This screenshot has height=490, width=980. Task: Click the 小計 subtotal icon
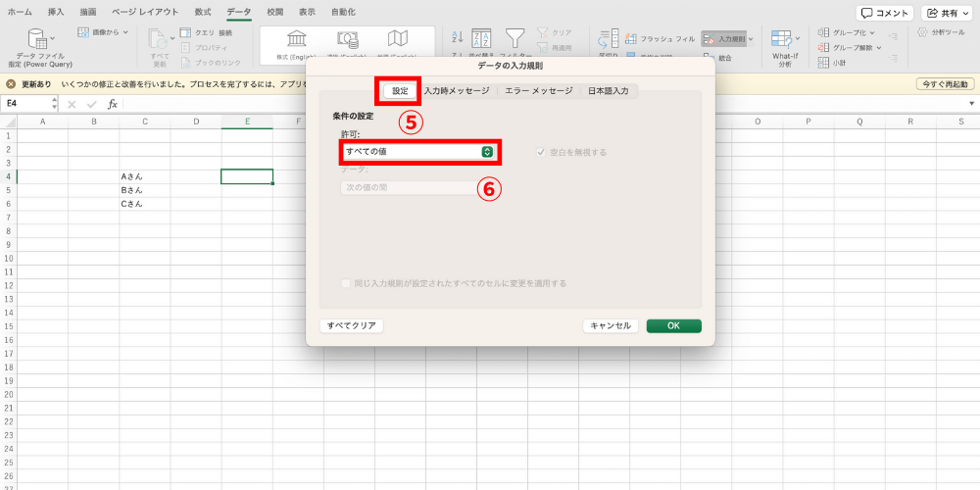(x=823, y=62)
